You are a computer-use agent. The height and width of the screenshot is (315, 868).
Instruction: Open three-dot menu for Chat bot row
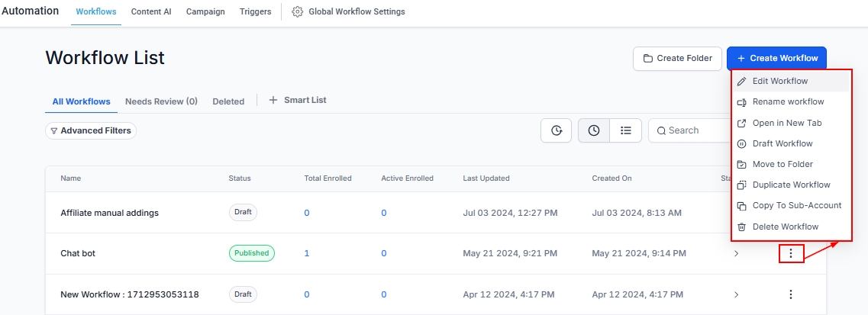[791, 254]
